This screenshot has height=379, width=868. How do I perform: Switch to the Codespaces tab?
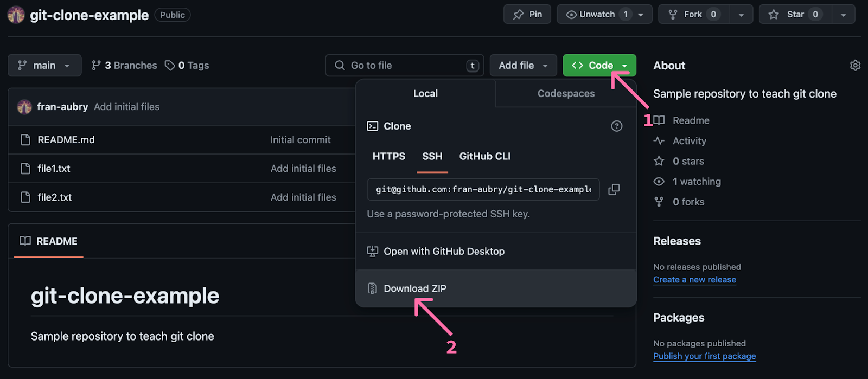pos(566,94)
